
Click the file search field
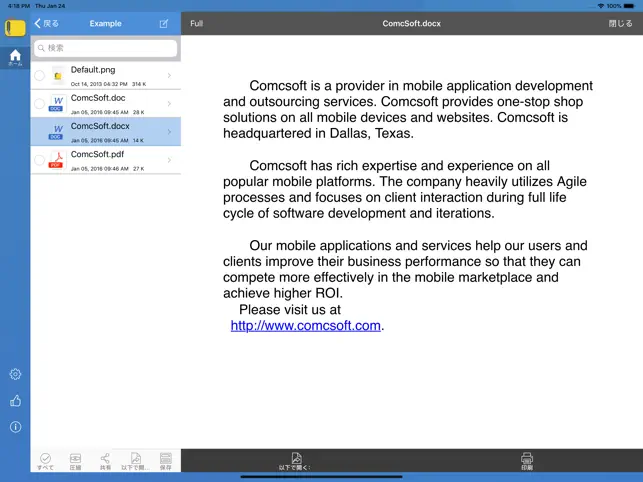click(x=105, y=48)
